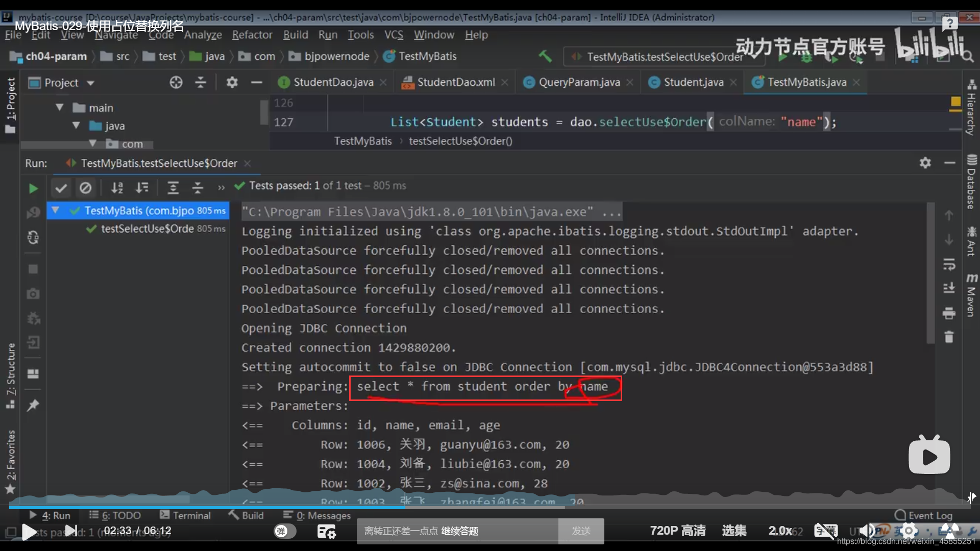Image resolution: width=980 pixels, height=551 pixels.
Task: Change playback speed 2.0x
Action: point(780,531)
